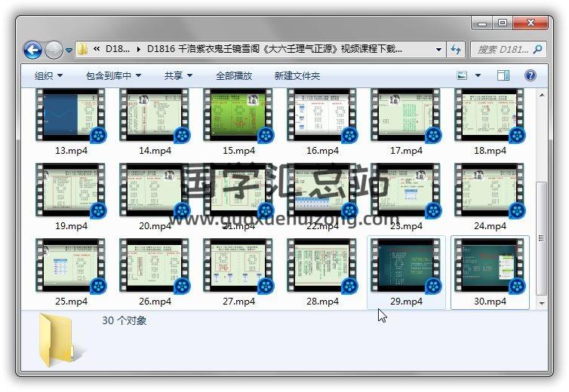Select the 30.mp4 video thumbnail
Image resolution: width=569 pixels, height=392 pixels.
coord(490,266)
